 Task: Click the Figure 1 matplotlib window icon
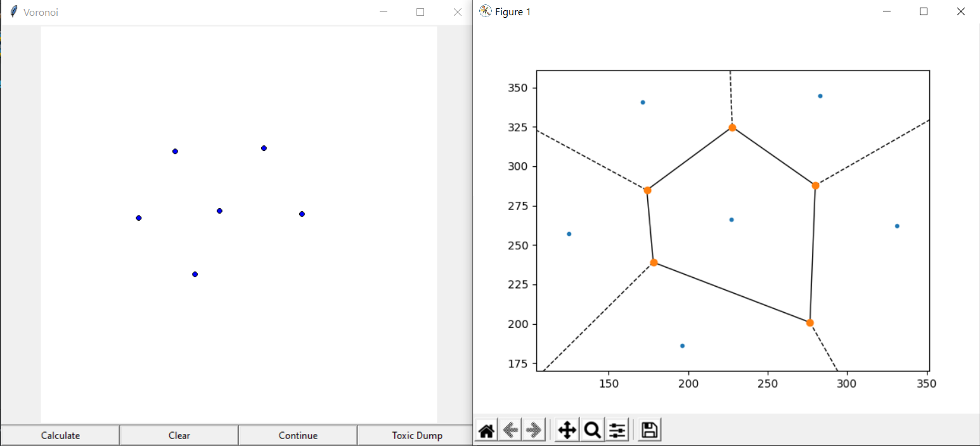[x=486, y=11]
